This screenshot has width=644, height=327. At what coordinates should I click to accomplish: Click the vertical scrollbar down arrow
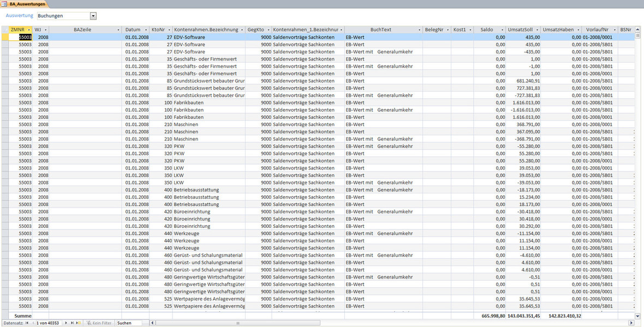(638, 316)
